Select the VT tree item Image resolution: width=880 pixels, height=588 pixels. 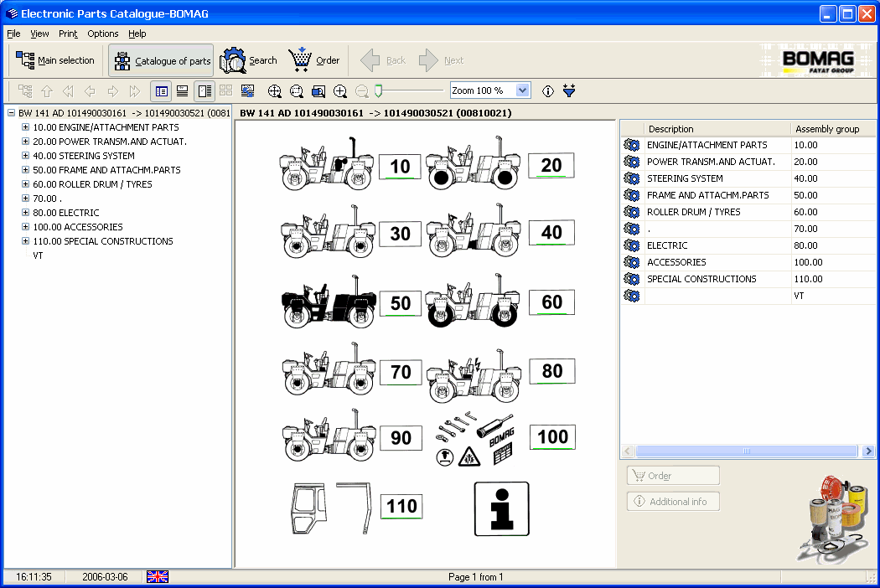(x=38, y=255)
